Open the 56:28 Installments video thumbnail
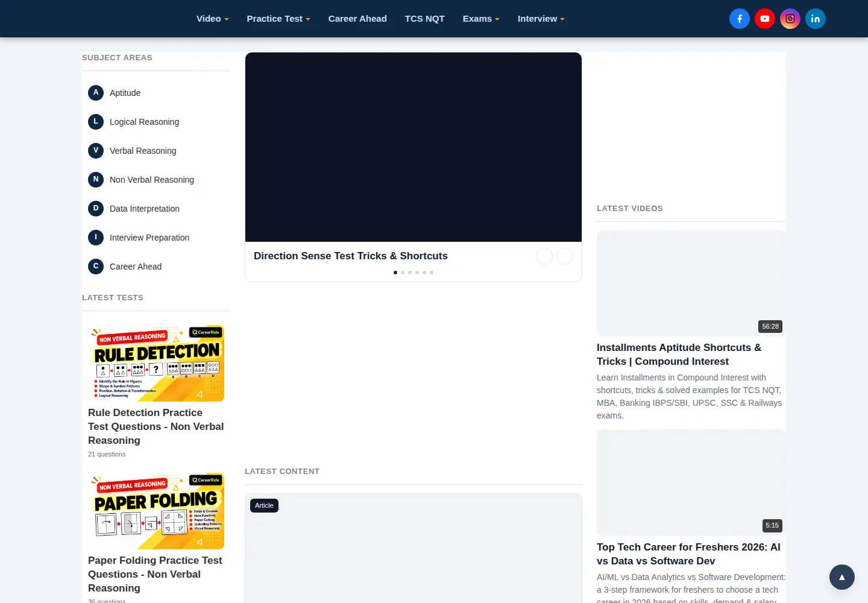 point(691,283)
